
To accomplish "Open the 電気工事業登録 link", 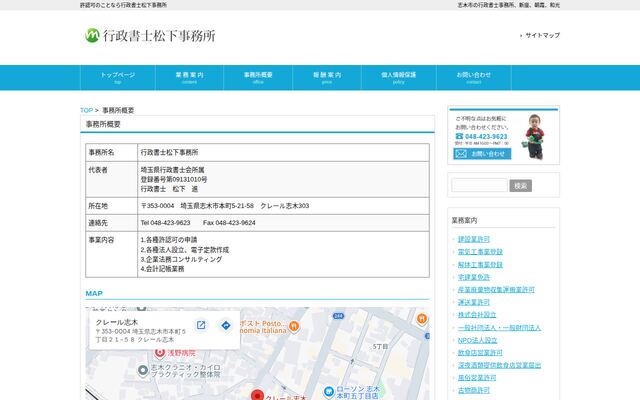I will (x=480, y=252).
